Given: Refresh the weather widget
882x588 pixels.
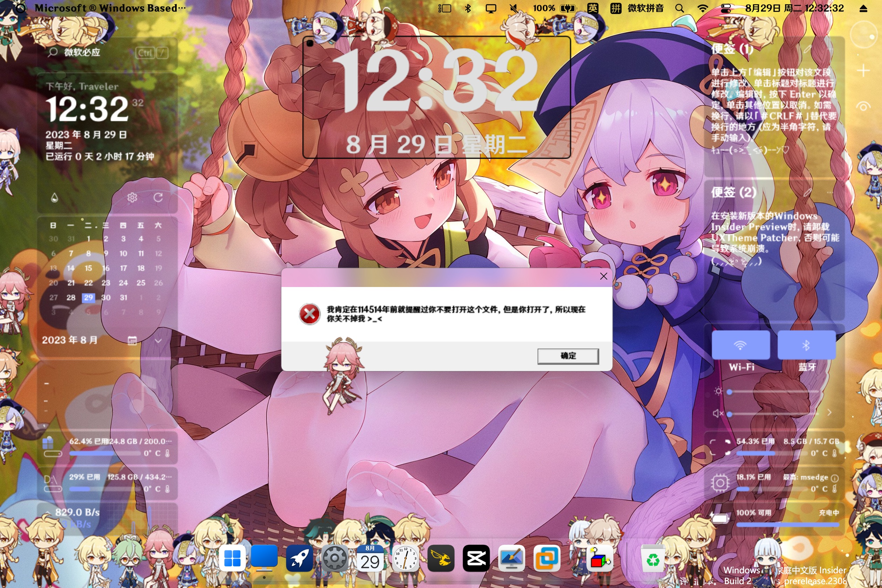Looking at the screenshot, I should pos(158,197).
